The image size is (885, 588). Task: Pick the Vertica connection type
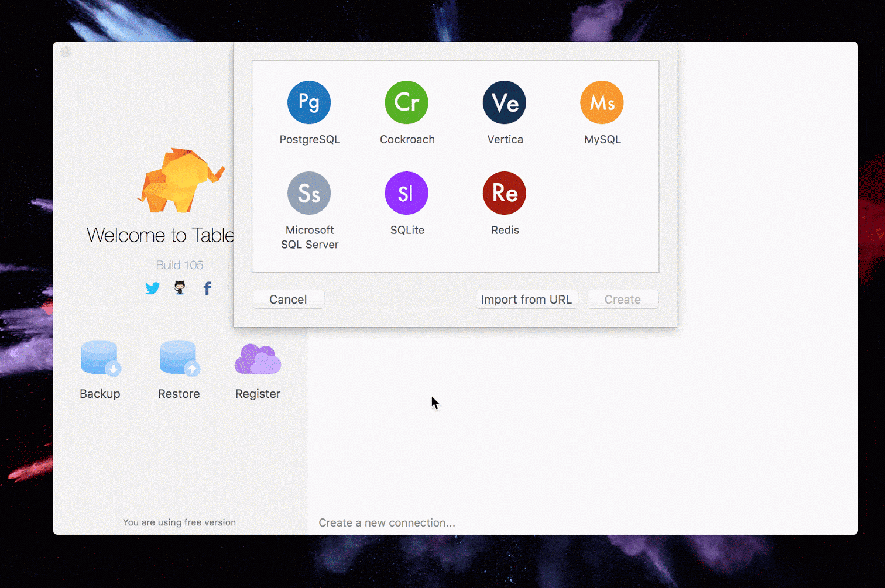pos(505,102)
